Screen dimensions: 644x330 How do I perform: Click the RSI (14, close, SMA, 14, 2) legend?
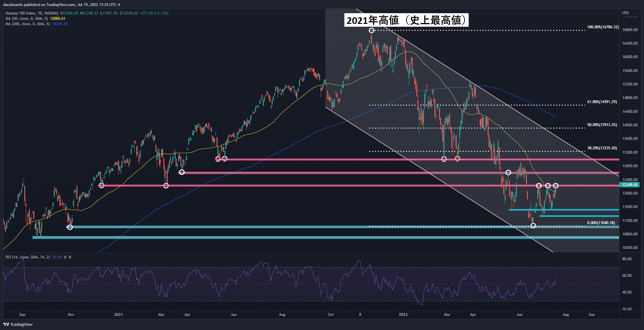coord(28,257)
